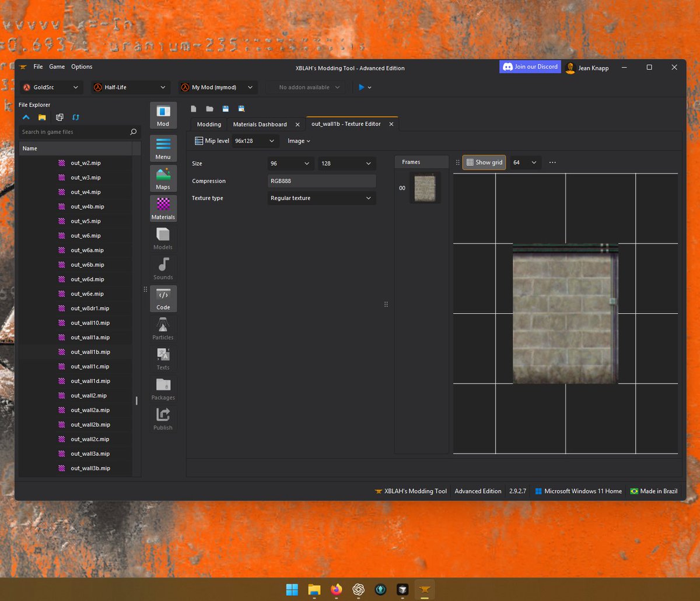Open the Image dropdown menu
Viewport: 700px width, 601px height.
coord(299,141)
